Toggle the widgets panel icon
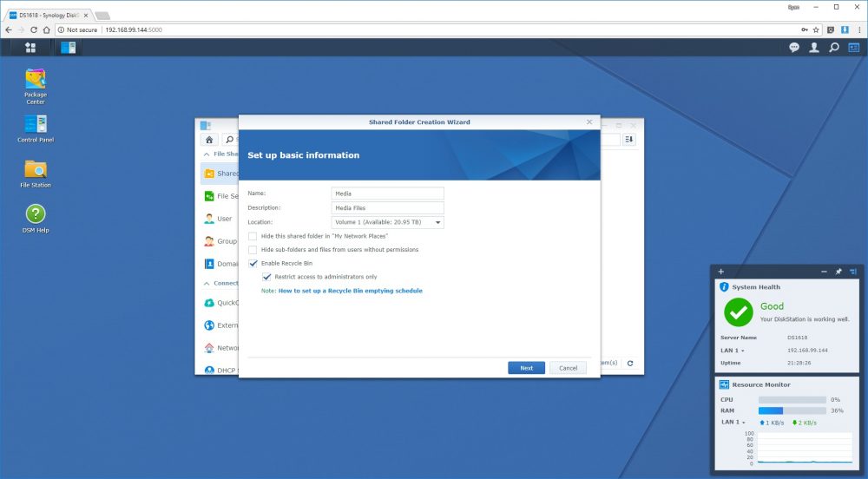 (853, 48)
